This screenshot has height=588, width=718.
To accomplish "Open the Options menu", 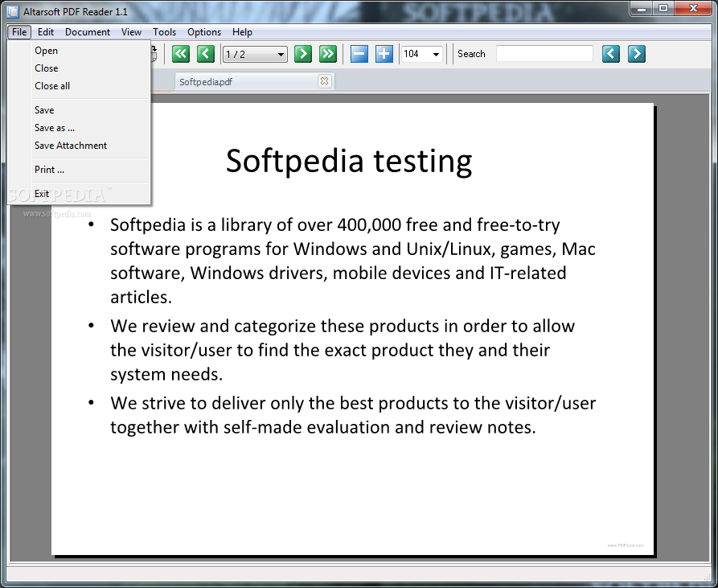I will coord(204,32).
